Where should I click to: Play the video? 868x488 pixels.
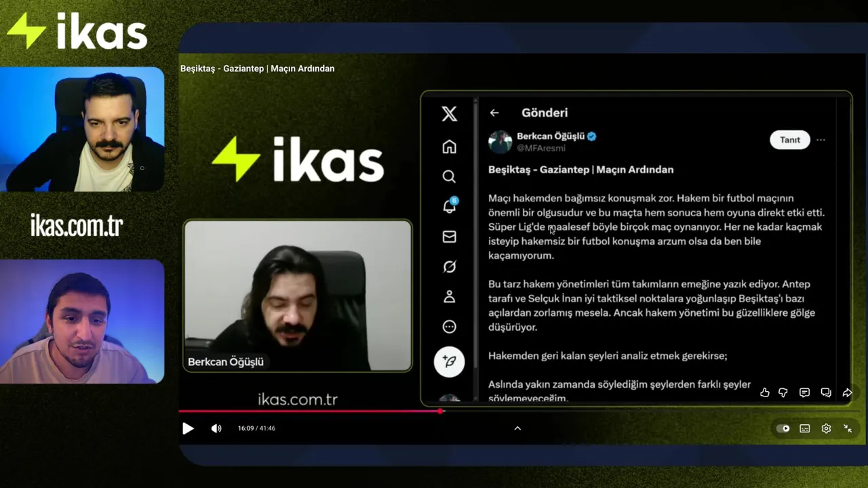pyautogui.click(x=188, y=428)
